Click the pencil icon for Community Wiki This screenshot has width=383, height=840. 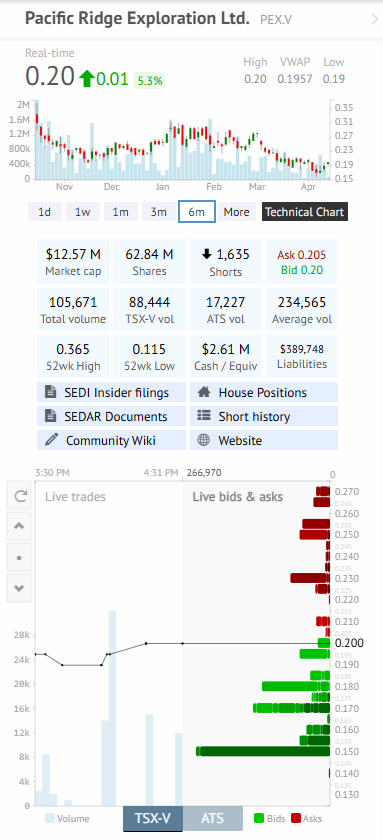point(51,440)
